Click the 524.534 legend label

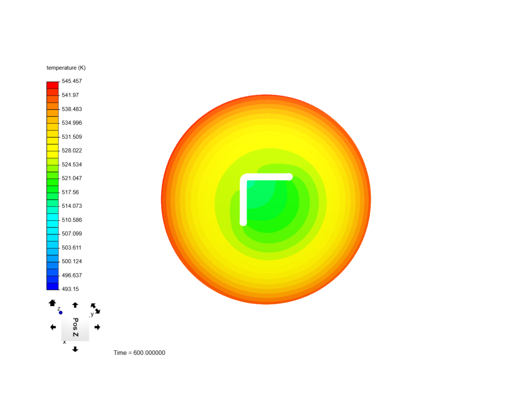coord(72,164)
